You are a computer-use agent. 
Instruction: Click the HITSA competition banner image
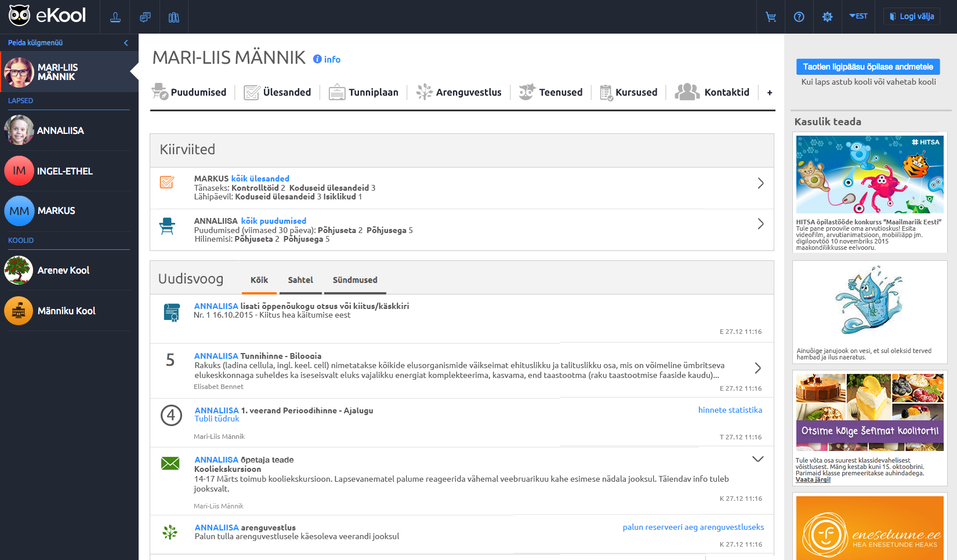[869, 174]
